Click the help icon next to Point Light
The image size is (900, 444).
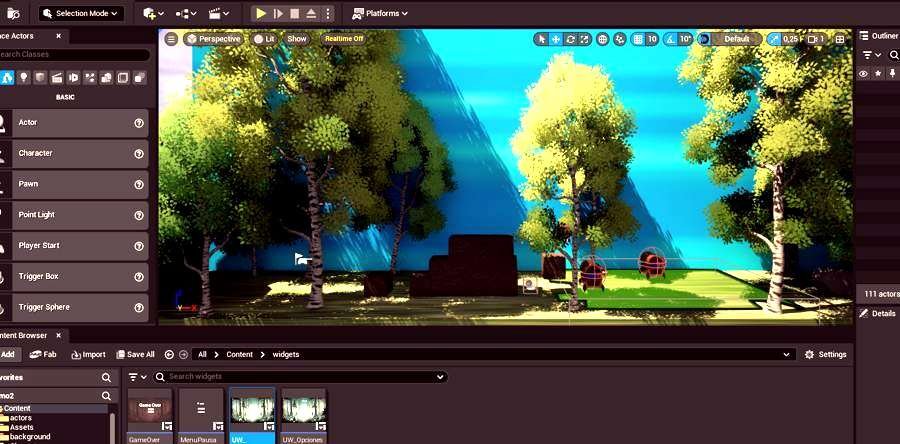[139, 215]
